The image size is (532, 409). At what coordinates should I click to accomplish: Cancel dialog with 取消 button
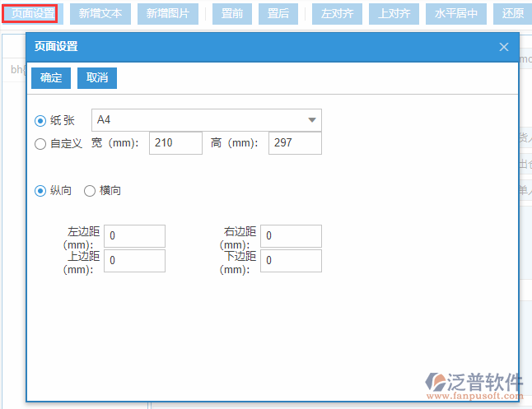coord(97,77)
